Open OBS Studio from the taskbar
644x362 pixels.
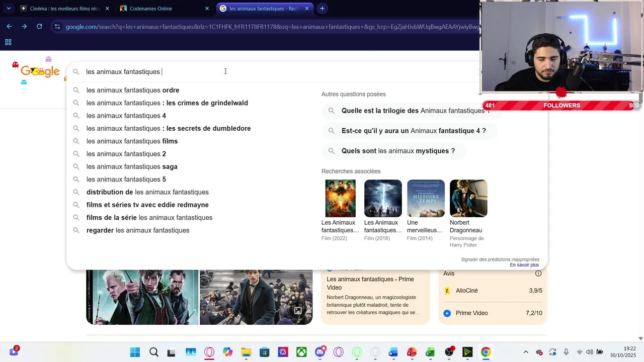click(449, 352)
